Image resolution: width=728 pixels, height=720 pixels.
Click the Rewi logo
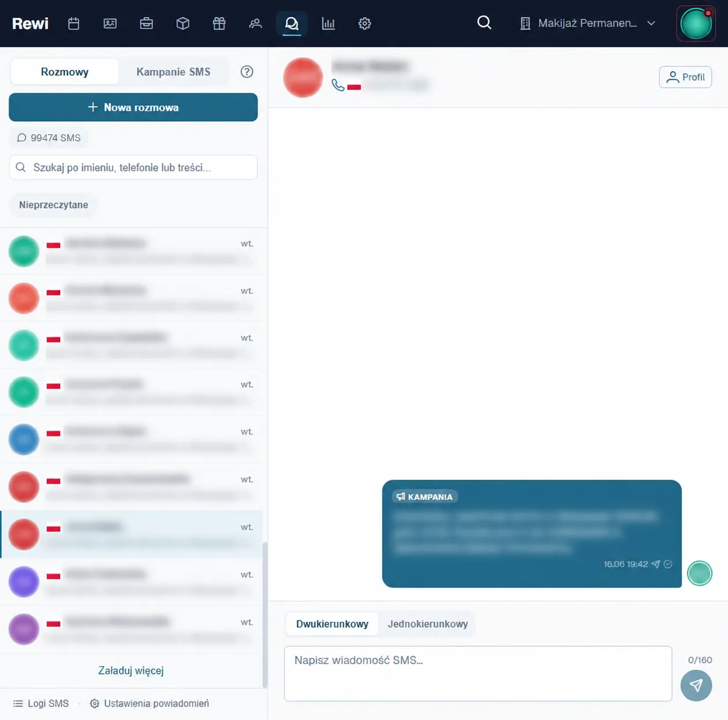tap(30, 24)
